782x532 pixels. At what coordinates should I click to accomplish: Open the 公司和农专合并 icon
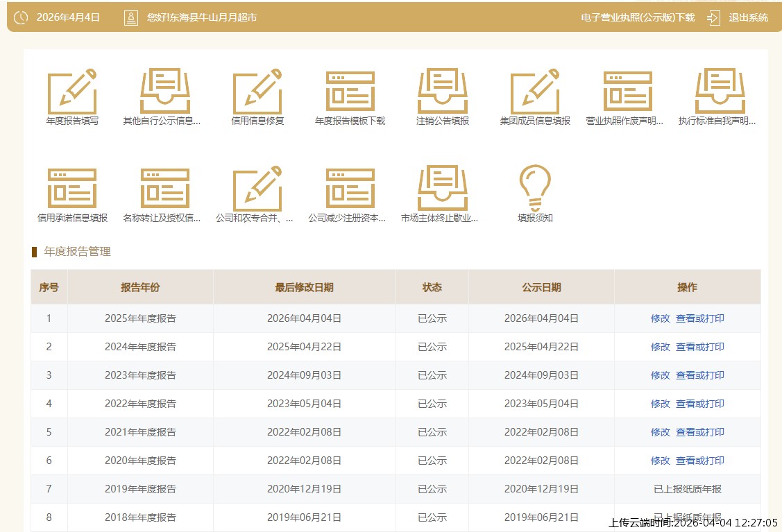pyautogui.click(x=257, y=189)
